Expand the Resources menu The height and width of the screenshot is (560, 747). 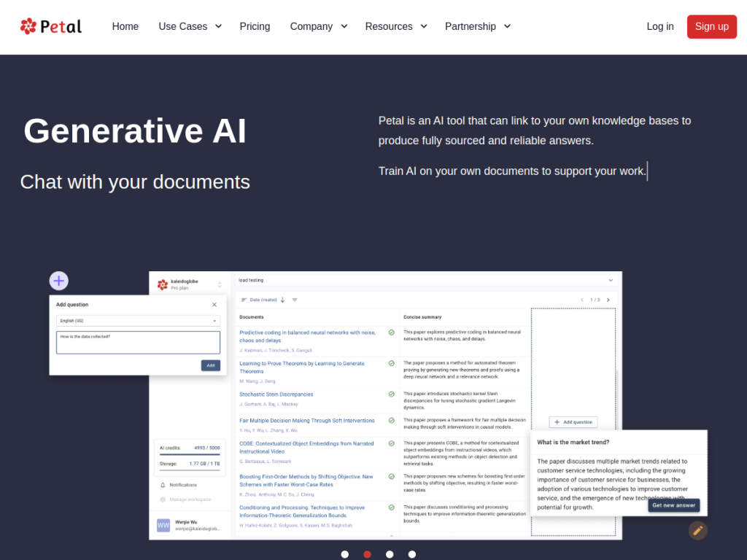point(396,27)
